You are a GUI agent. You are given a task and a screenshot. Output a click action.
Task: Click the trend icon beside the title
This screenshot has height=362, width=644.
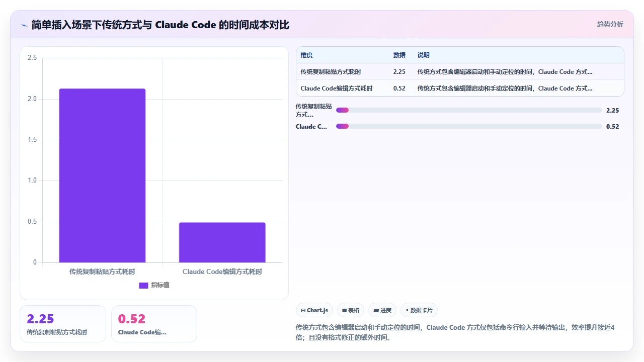pos(24,25)
